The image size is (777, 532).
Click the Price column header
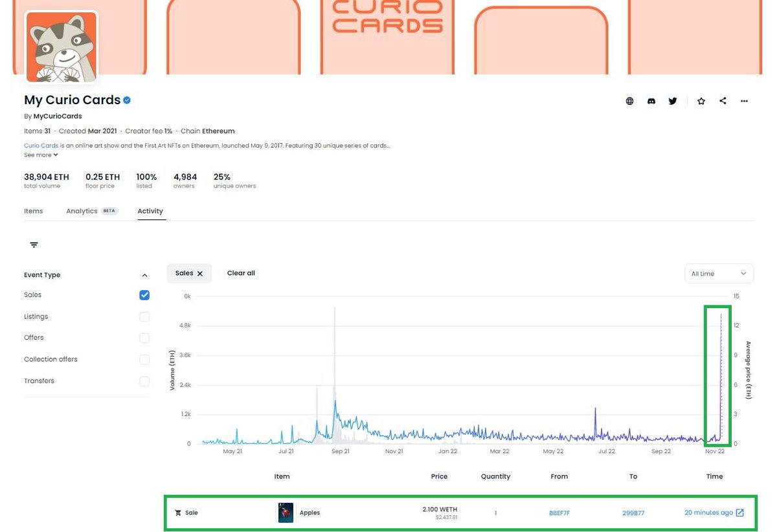(439, 476)
